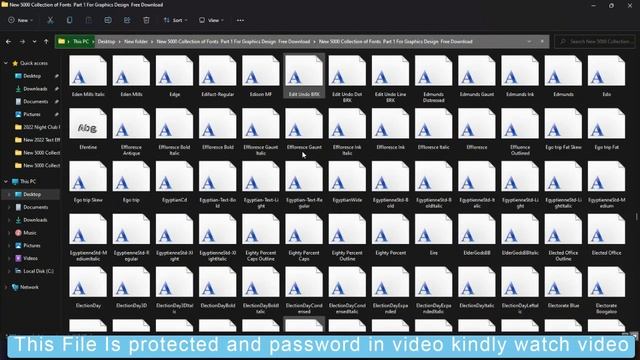Click the Rename icon in toolbar
Screen dimensions: 640x360
(x=108, y=20)
